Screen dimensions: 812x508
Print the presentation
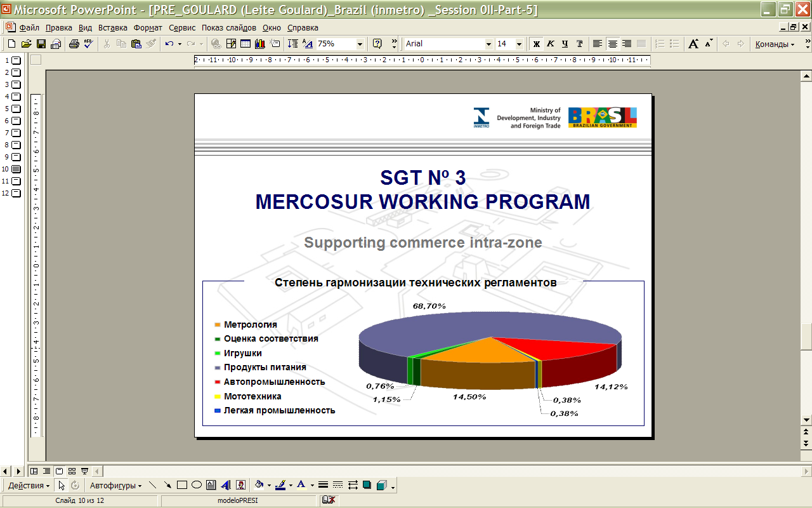[74, 44]
